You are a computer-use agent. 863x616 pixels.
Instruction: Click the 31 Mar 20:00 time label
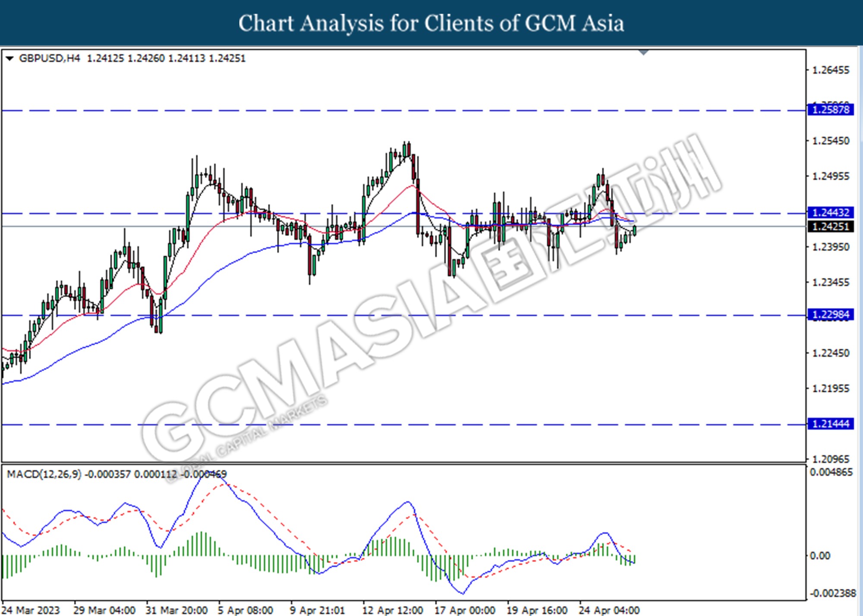tap(176, 610)
